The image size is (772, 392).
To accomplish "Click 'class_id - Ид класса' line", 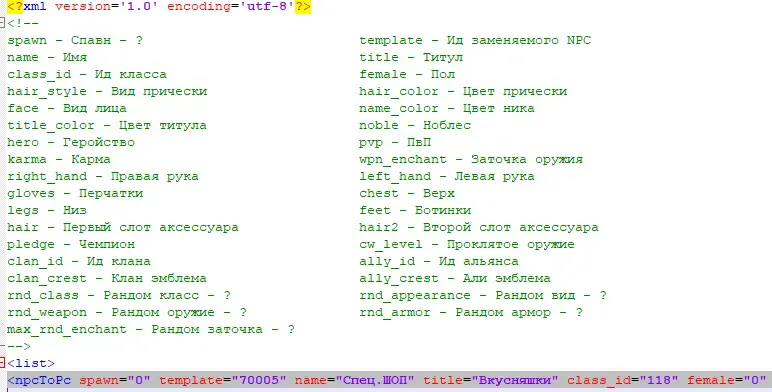I will coord(87,74).
